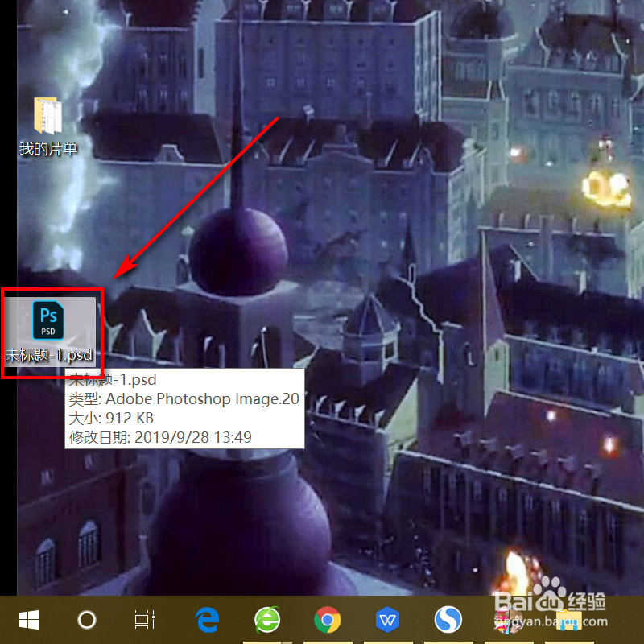This screenshot has height=644, width=644.
Task: Launch Google Chrome from the taskbar
Action: point(328,620)
